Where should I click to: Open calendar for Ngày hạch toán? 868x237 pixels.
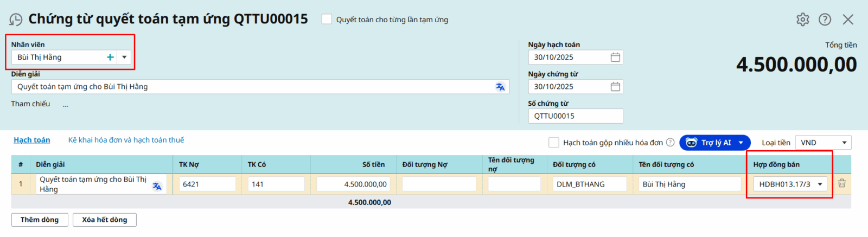(615, 57)
